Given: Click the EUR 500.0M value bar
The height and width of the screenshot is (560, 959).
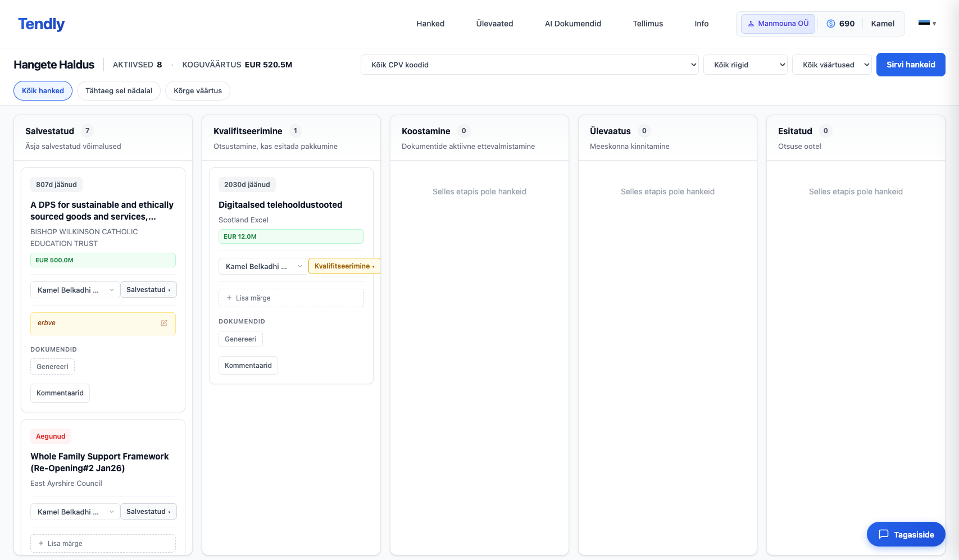Looking at the screenshot, I should tap(103, 260).
